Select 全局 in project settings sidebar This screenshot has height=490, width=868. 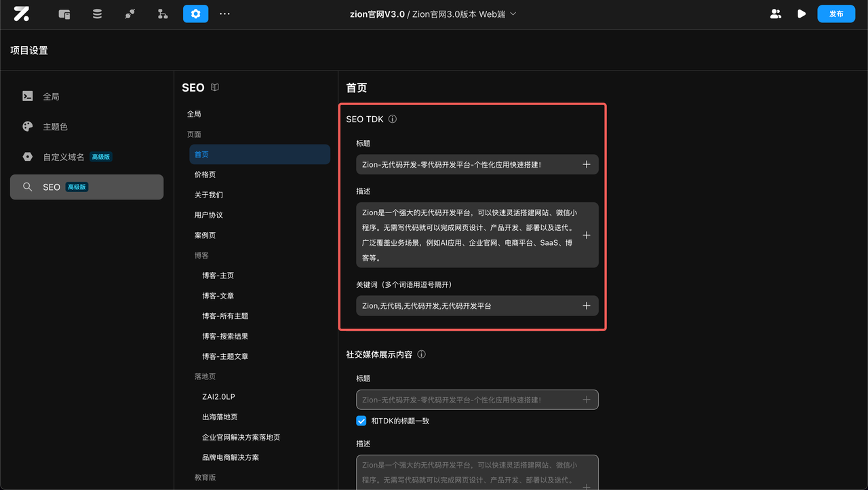pyautogui.click(x=87, y=96)
